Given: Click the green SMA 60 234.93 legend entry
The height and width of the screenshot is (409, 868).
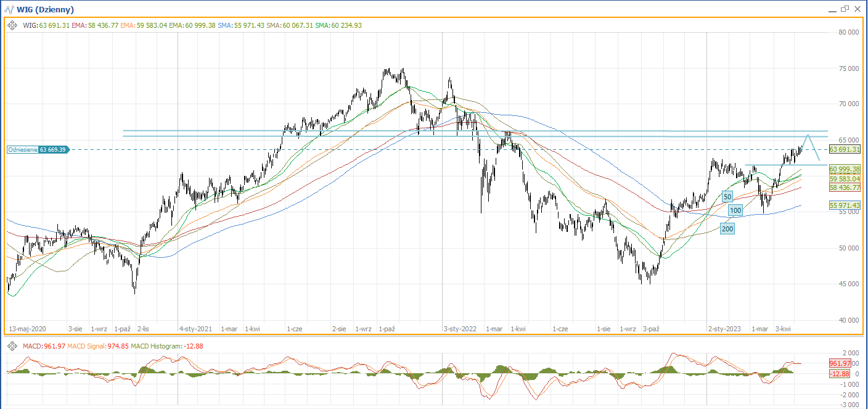Looking at the screenshot, I should (338, 25).
